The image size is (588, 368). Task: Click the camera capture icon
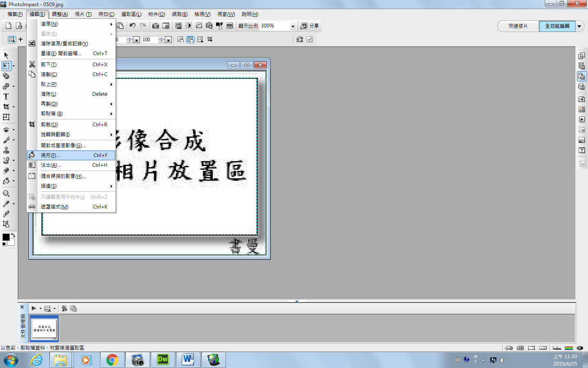pyautogui.click(x=156, y=26)
